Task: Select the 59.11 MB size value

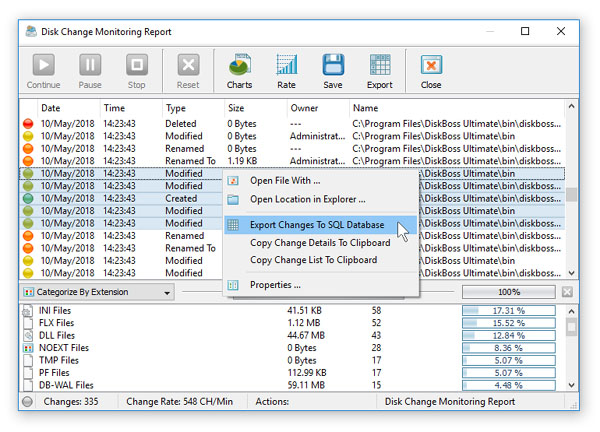Action: [306, 385]
